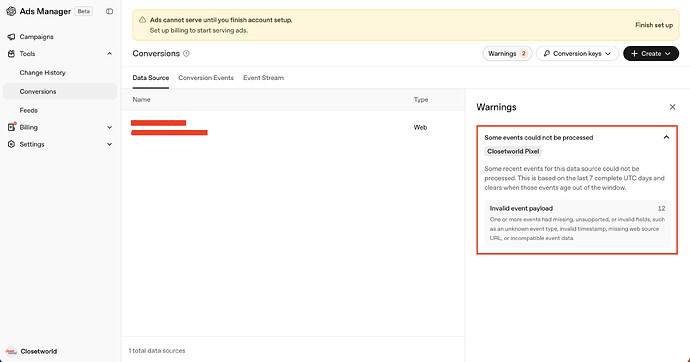This screenshot has width=690, height=362.
Task: Click the Type column header
Action: [x=421, y=100]
